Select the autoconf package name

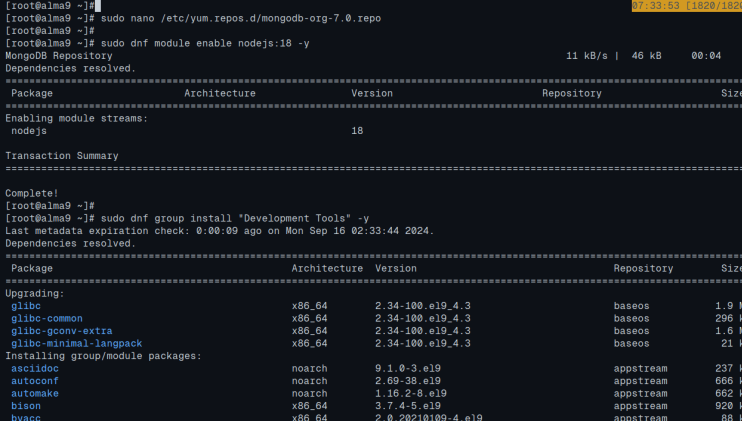point(35,381)
